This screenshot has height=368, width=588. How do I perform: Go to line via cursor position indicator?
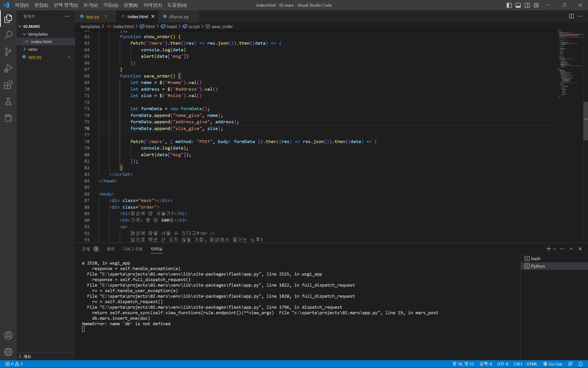pos(463,364)
